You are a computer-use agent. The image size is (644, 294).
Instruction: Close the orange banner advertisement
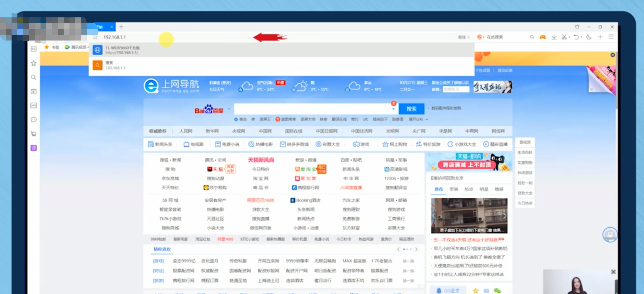(612, 55)
